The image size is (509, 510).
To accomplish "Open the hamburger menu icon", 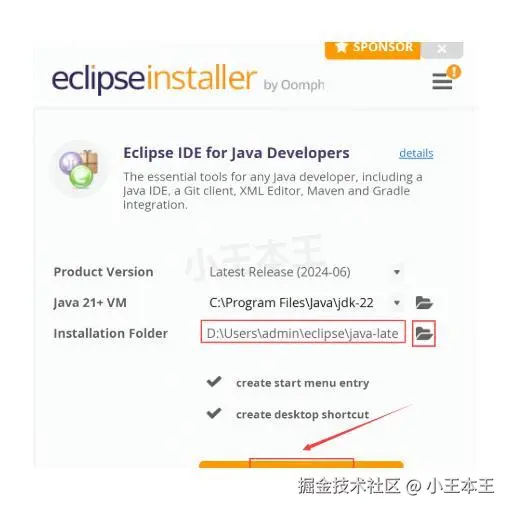I will pyautogui.click(x=442, y=81).
